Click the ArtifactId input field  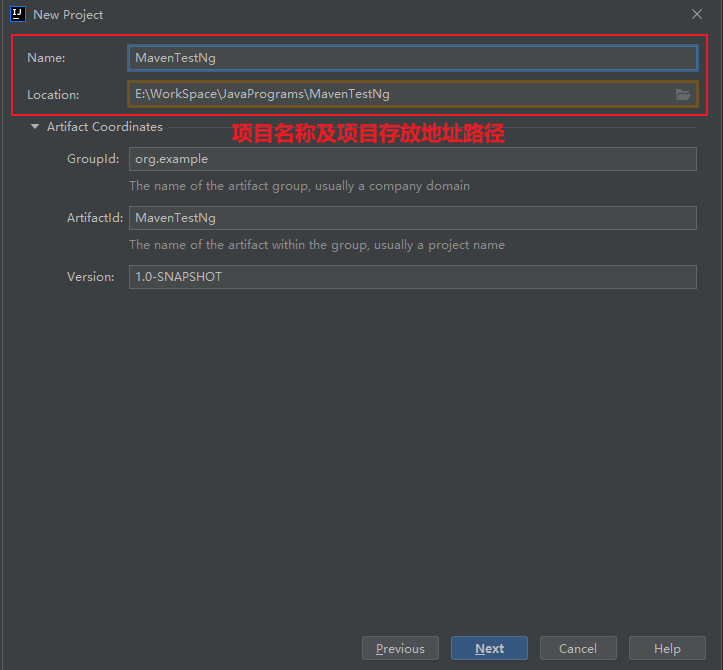pyautogui.click(x=413, y=218)
